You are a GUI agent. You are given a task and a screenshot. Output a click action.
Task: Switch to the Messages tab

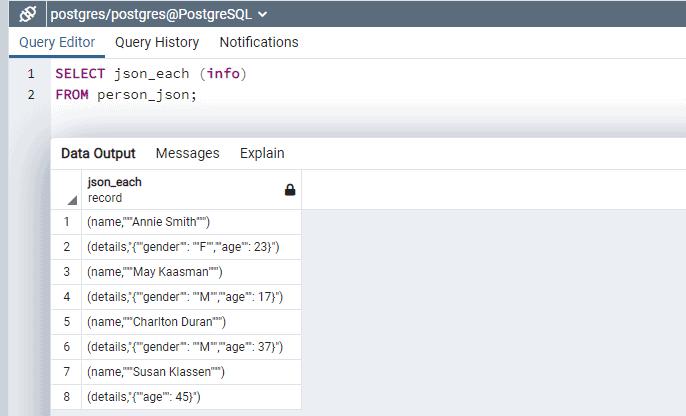click(x=187, y=153)
